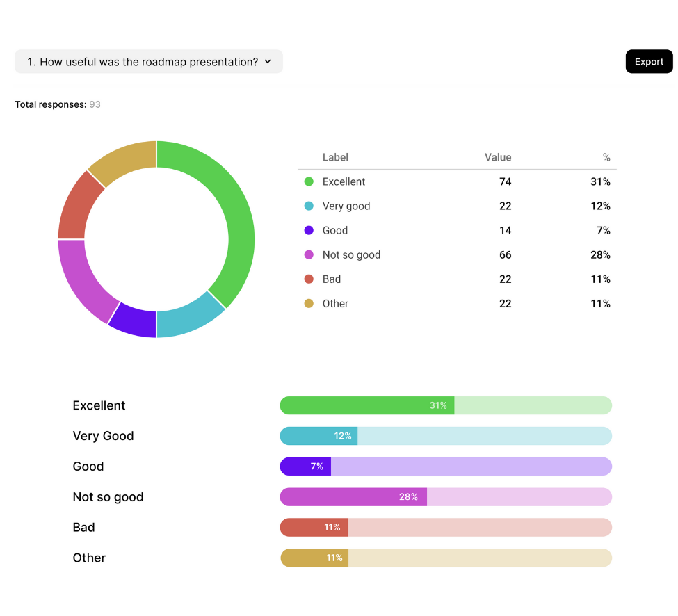
Task: Select the magenta donut chart segment
Action: coord(80,277)
